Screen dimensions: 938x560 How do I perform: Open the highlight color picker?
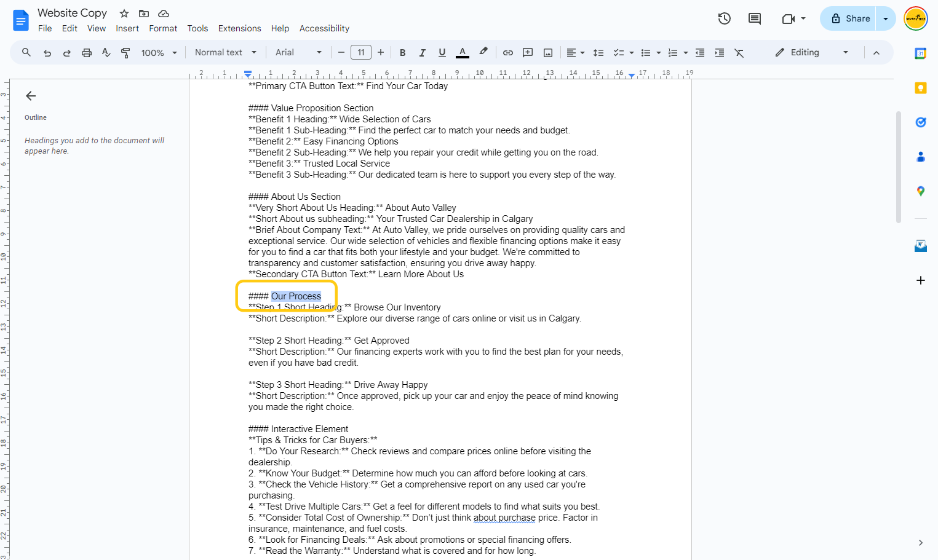coord(483,53)
